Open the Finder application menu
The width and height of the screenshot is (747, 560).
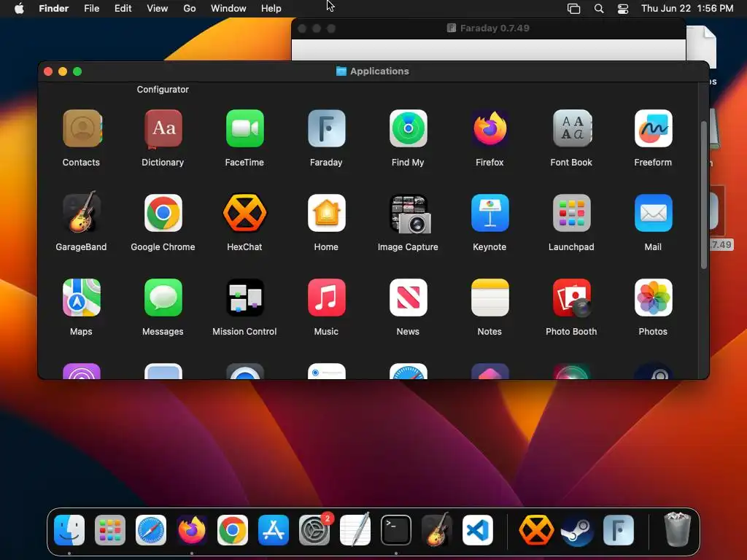pyautogui.click(x=54, y=9)
